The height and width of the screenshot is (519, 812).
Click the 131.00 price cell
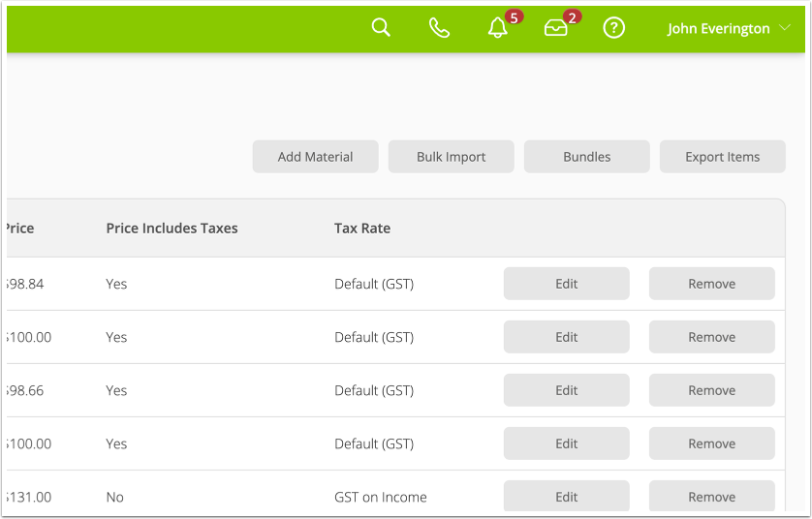coord(29,497)
